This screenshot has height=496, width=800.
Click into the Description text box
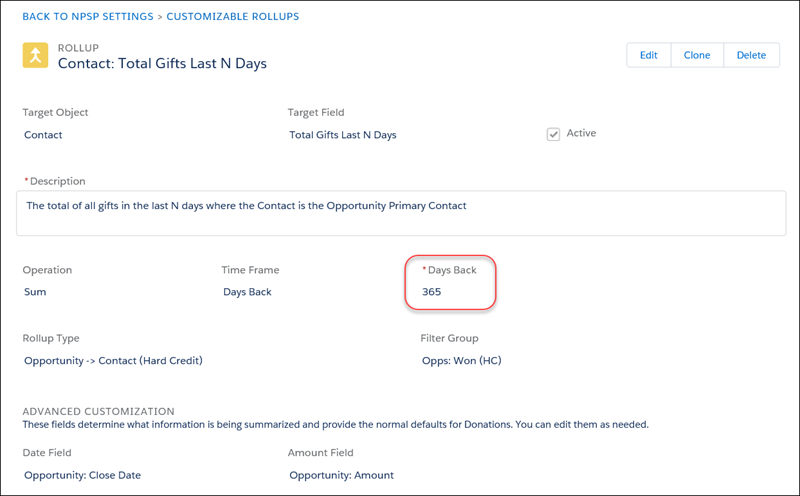pos(401,213)
